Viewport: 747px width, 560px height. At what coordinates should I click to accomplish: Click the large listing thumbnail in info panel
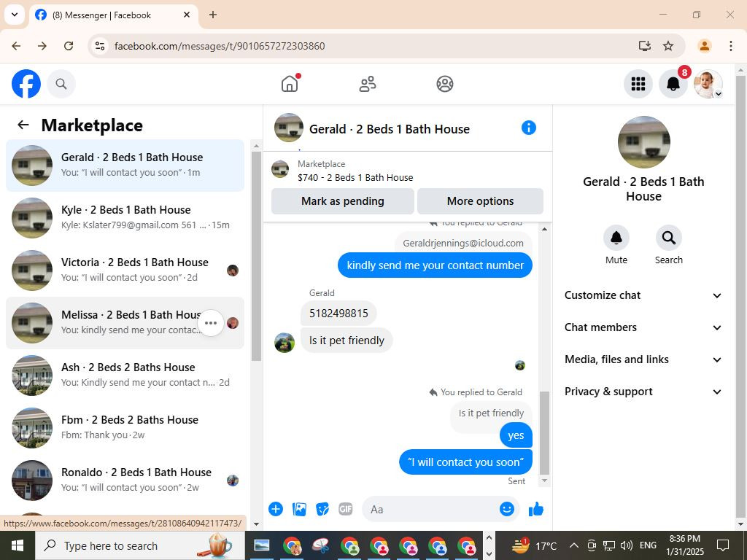coord(643,142)
